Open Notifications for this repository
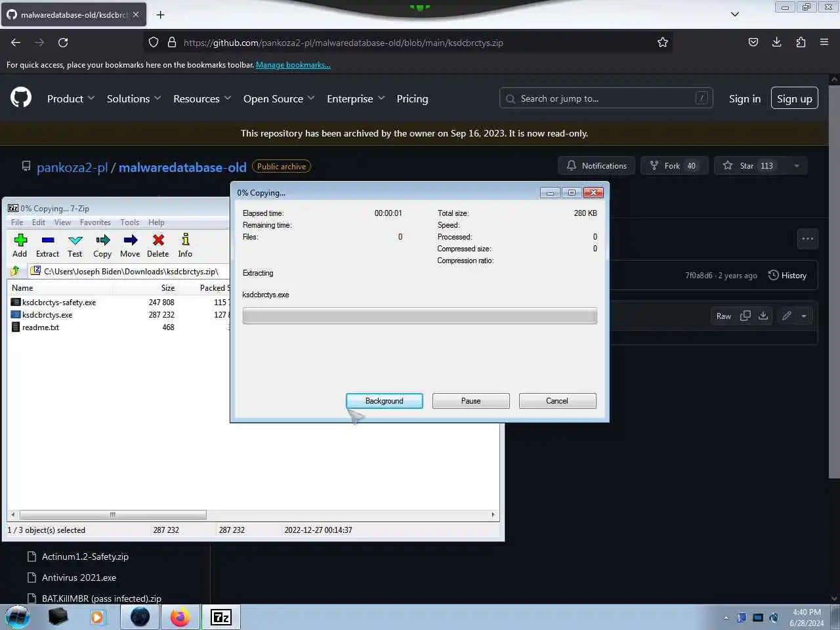 click(597, 166)
